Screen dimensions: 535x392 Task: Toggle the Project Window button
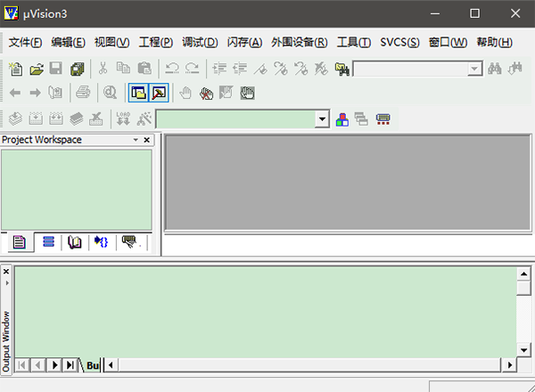138,93
